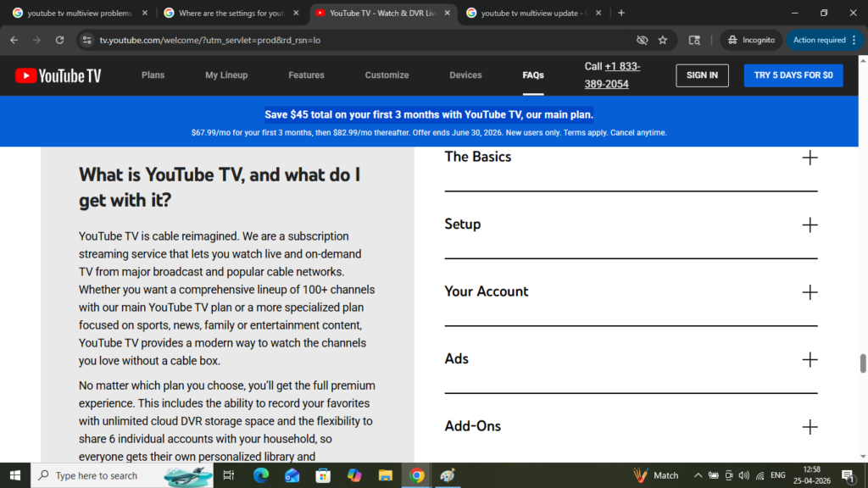Viewport: 868px width, 488px height.
Task: Open Devices nav item
Action: pos(465,75)
